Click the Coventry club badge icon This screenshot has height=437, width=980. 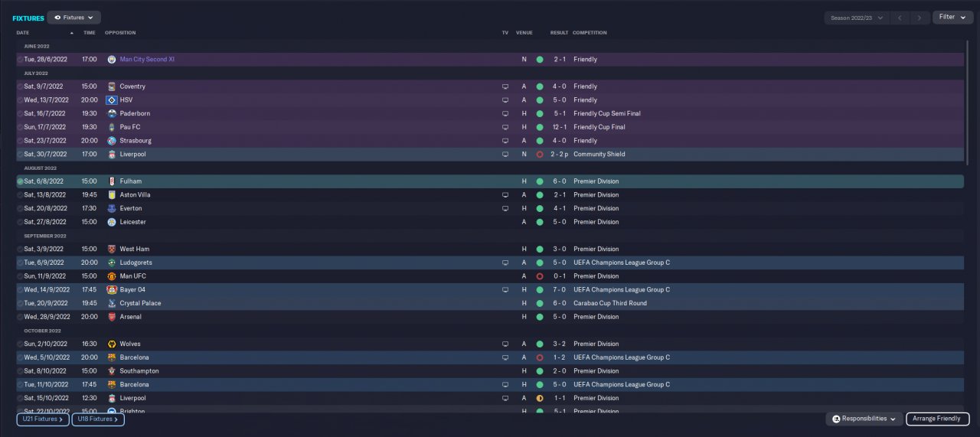pos(112,86)
